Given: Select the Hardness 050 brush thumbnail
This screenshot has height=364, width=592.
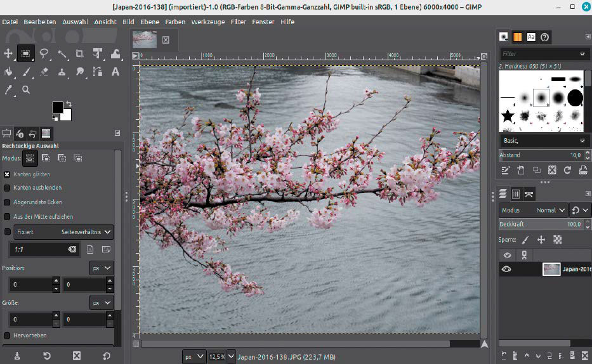Looking at the screenshot, I should point(541,98).
